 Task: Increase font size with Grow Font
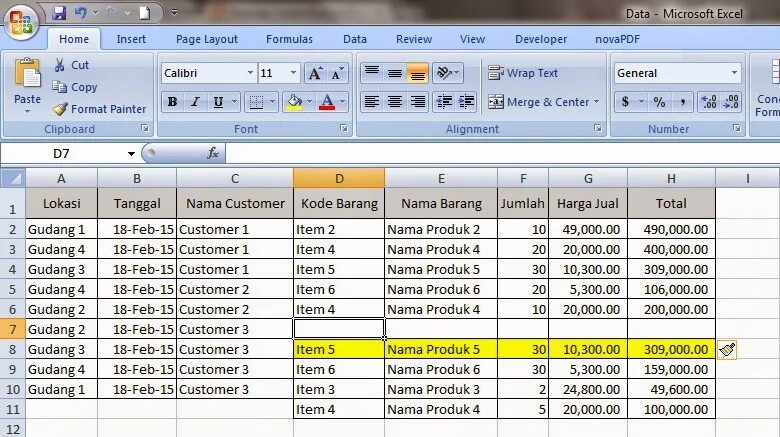[315, 74]
